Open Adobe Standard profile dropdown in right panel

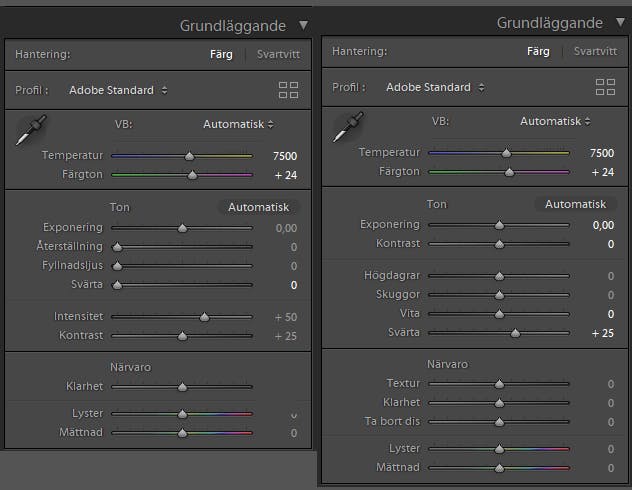435,87
